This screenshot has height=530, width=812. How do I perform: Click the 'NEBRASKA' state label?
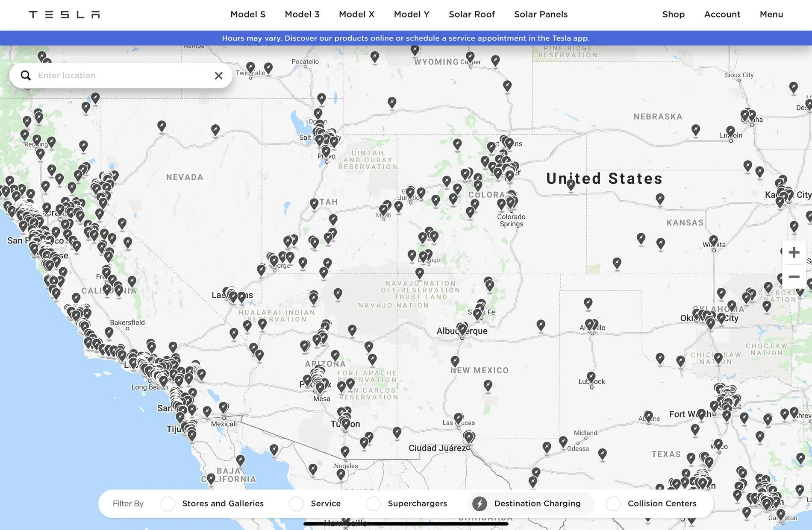[x=658, y=117]
